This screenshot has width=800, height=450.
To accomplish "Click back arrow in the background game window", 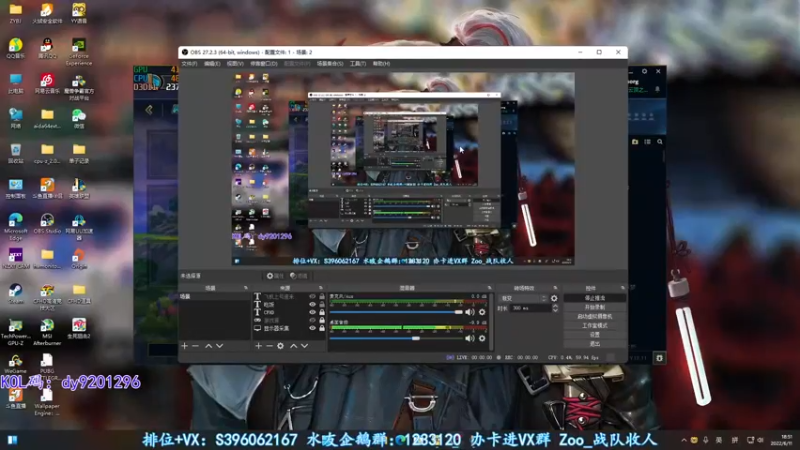I will [x=149, y=110].
